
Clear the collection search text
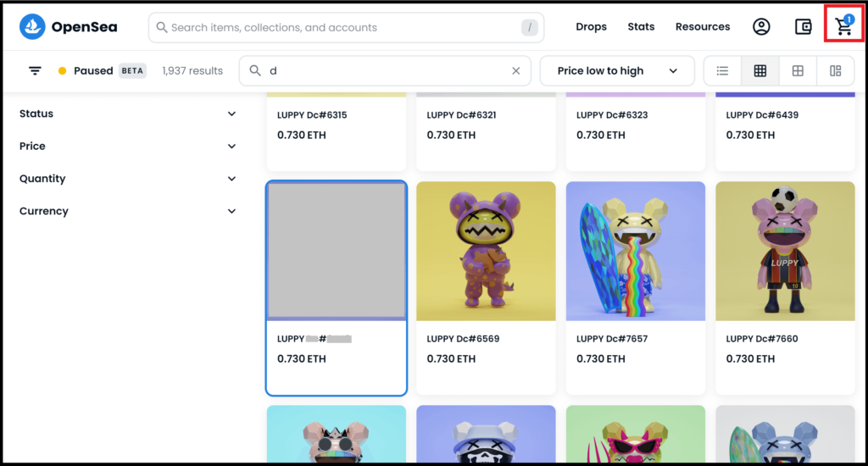(x=515, y=71)
